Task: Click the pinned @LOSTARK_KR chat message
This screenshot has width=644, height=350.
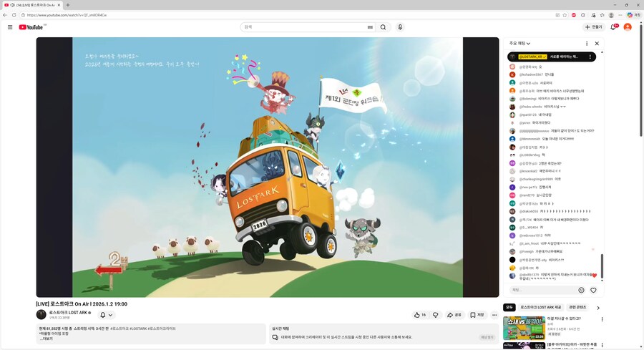Action: click(552, 57)
